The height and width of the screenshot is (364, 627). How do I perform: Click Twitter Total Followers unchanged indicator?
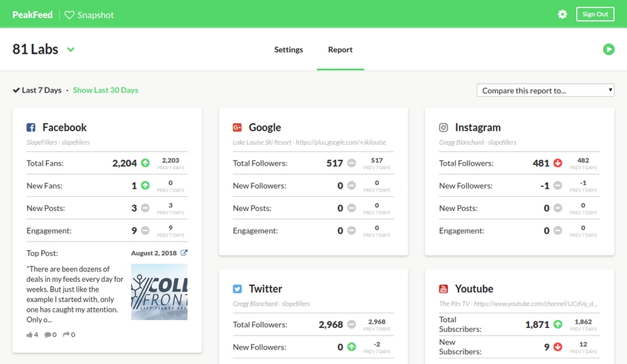[x=352, y=324]
